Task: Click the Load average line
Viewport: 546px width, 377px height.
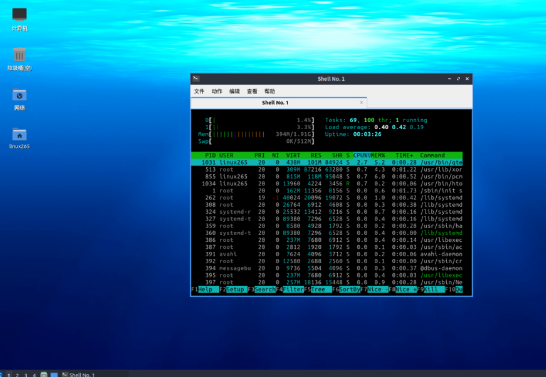Action: coord(374,127)
